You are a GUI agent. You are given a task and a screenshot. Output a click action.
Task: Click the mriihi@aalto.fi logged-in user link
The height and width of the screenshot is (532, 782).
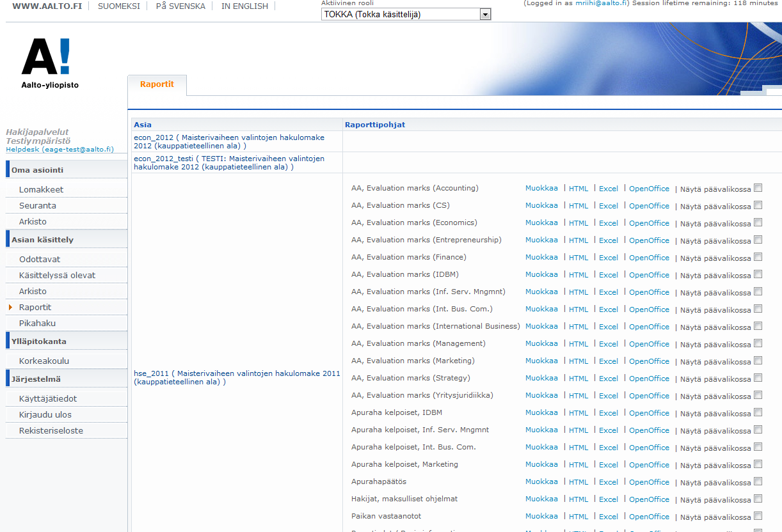(600, 3)
